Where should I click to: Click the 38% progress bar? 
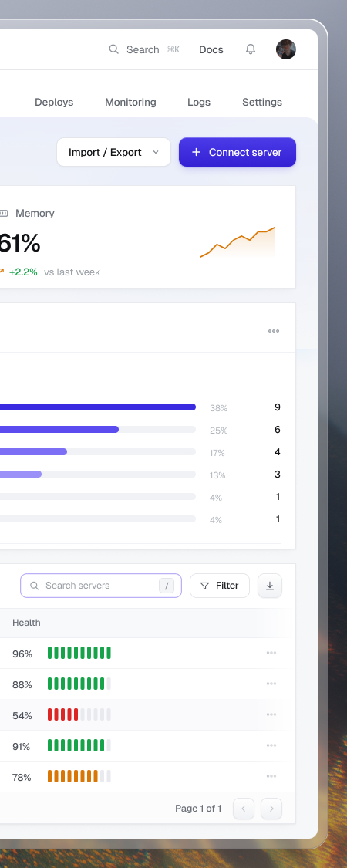(98, 407)
